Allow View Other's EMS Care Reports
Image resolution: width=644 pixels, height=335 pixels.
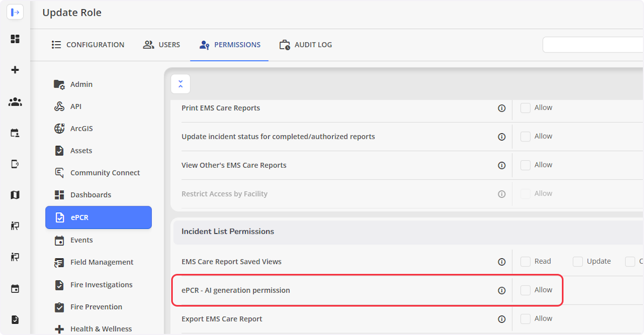525,165
